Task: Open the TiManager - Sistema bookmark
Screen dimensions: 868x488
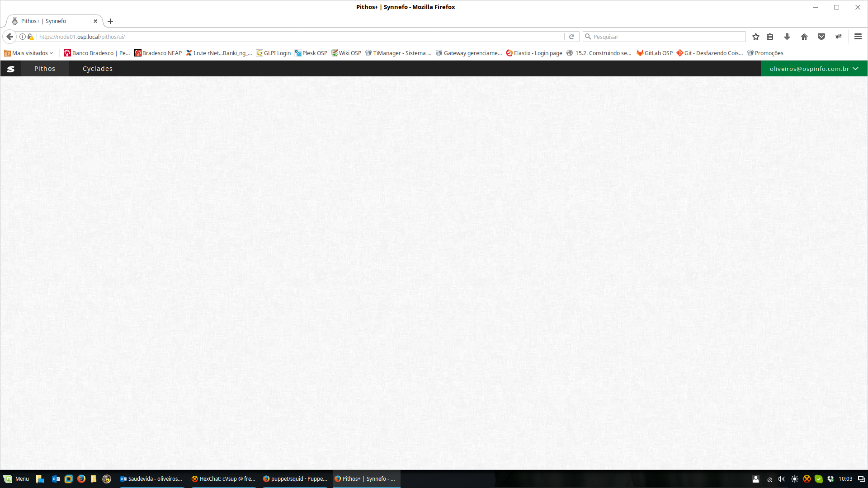Action: [398, 53]
